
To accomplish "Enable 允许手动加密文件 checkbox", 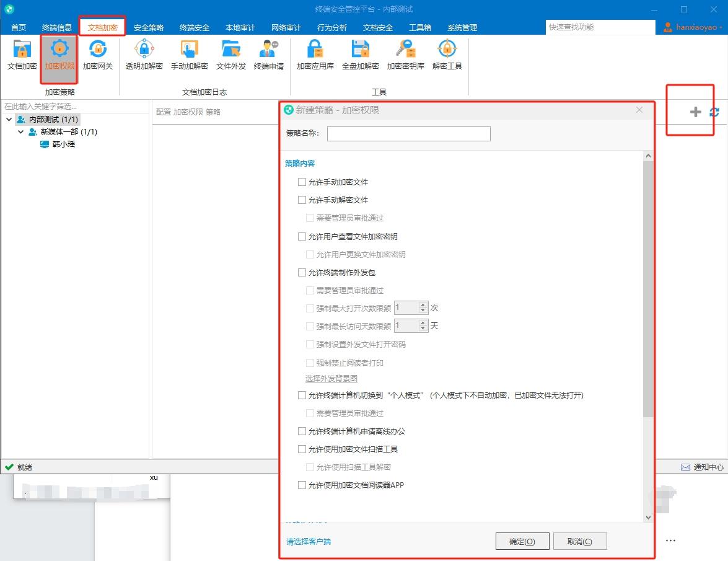I will tap(302, 182).
